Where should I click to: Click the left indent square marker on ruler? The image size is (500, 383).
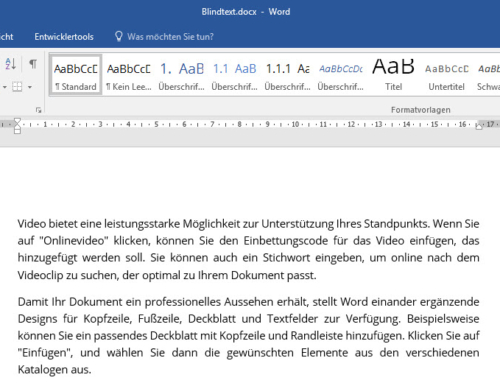pyautogui.click(x=17, y=131)
